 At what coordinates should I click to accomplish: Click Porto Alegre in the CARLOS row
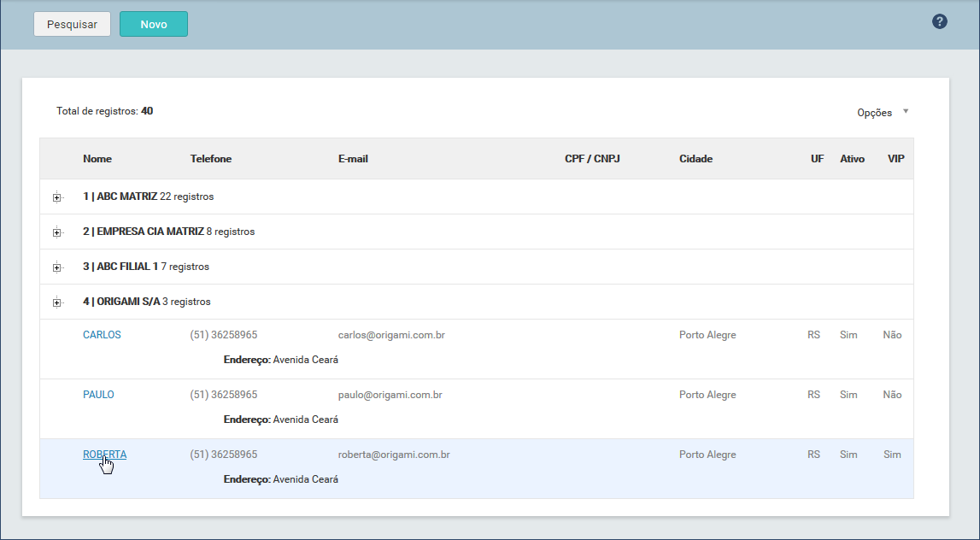[x=707, y=335]
